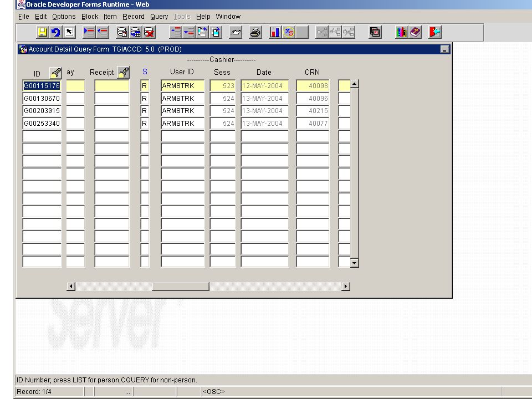Click the first grayed workflow diagram icon

[322, 32]
